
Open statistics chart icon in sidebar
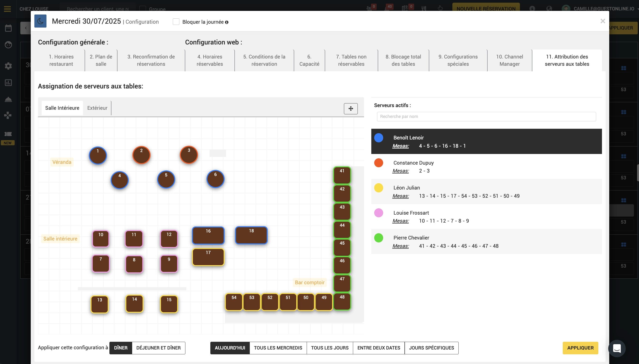click(8, 83)
